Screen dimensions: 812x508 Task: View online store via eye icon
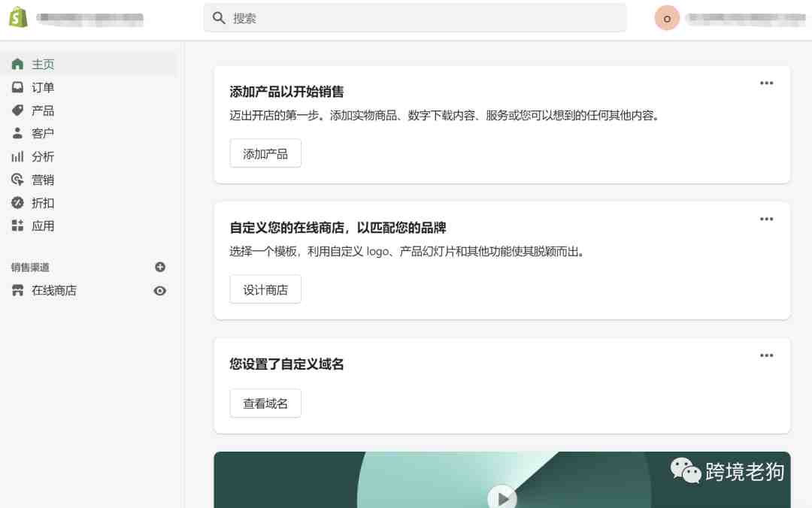(160, 291)
